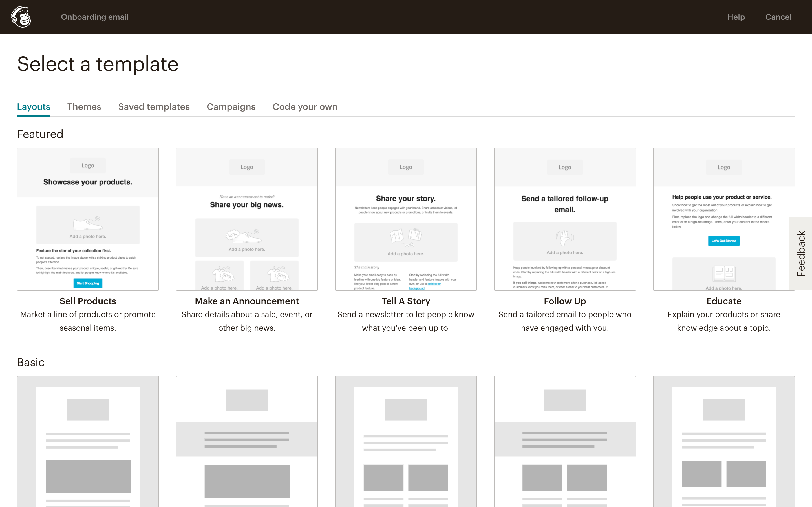Select the Layouts tab

(x=34, y=107)
